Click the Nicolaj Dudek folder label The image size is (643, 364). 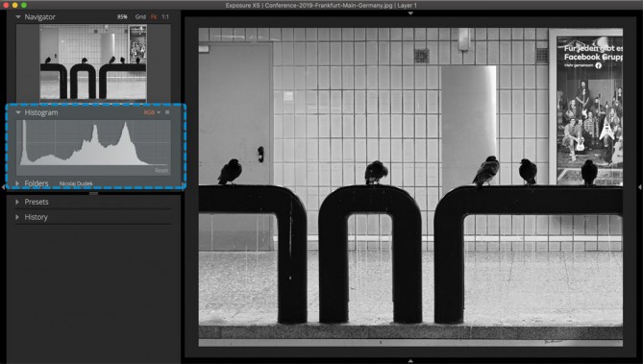tap(76, 183)
